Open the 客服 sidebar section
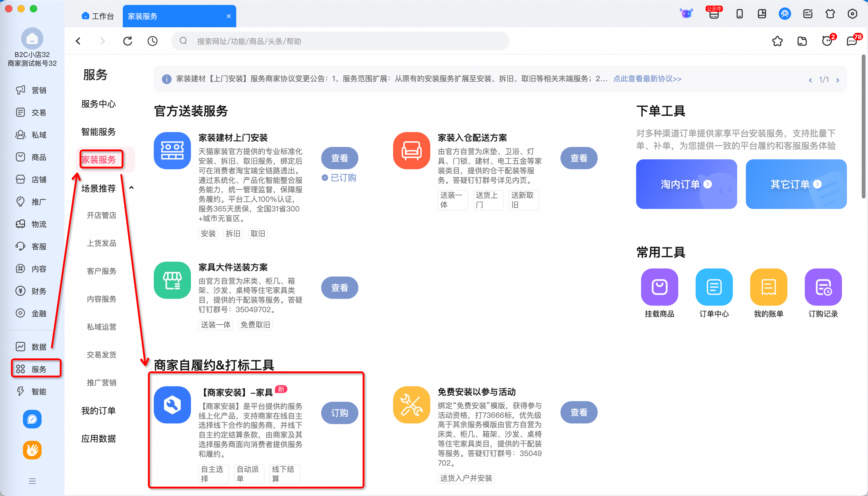868x496 pixels. (x=31, y=246)
